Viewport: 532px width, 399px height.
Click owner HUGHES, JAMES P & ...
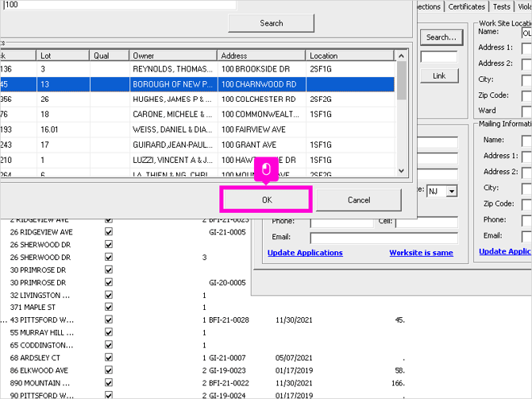172,99
